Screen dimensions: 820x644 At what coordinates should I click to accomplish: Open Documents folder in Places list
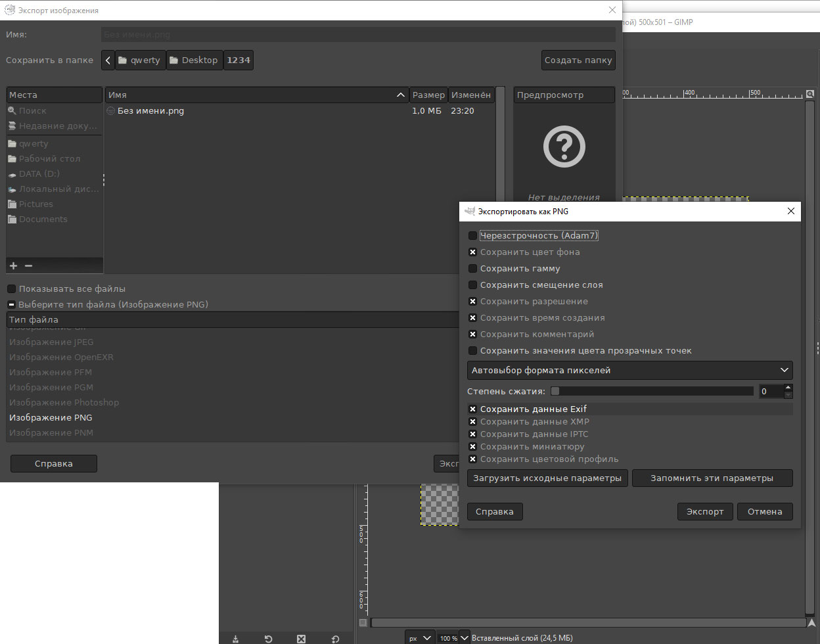click(x=54, y=219)
